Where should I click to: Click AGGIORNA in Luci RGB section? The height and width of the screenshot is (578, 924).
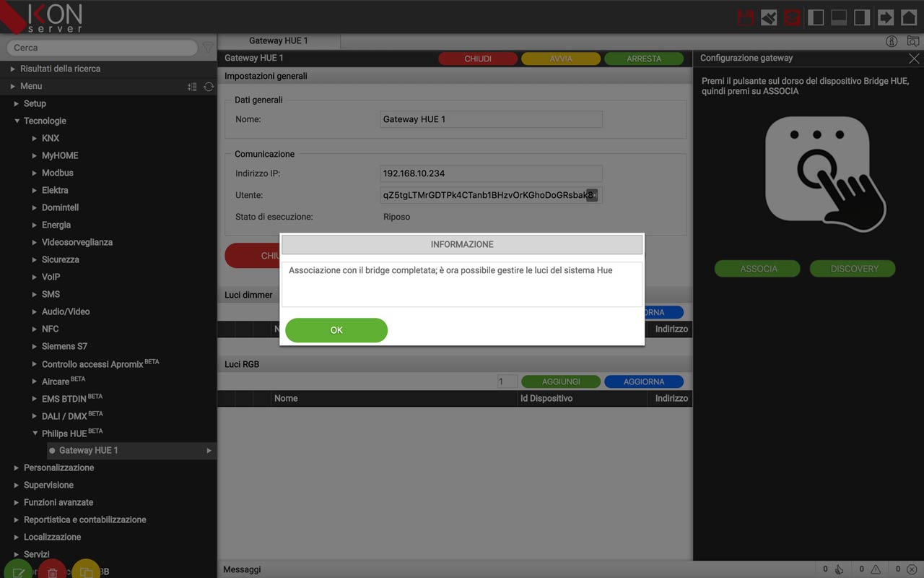pos(644,381)
